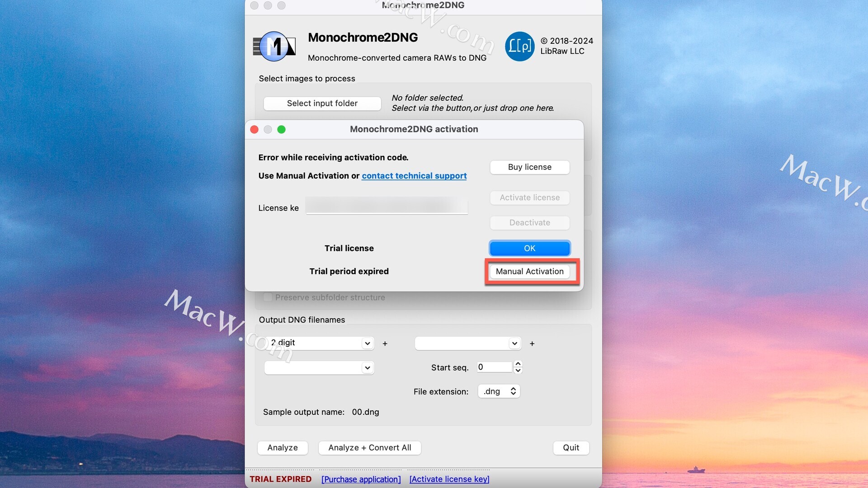
Task: Open the 2 digit filename dropdown
Action: coord(319,343)
